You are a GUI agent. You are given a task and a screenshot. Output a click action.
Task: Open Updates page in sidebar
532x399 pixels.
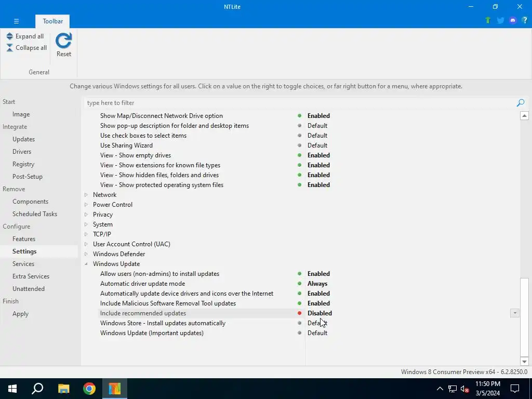pyautogui.click(x=23, y=139)
